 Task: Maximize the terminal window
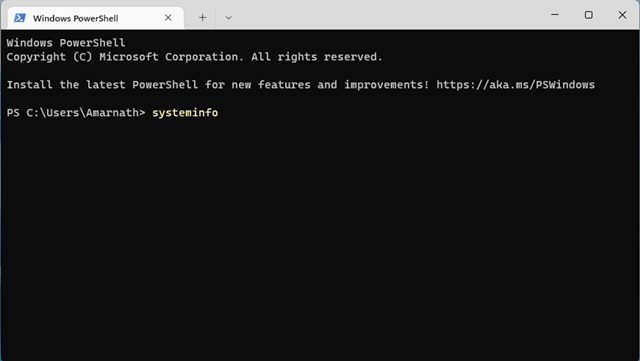pyautogui.click(x=589, y=15)
